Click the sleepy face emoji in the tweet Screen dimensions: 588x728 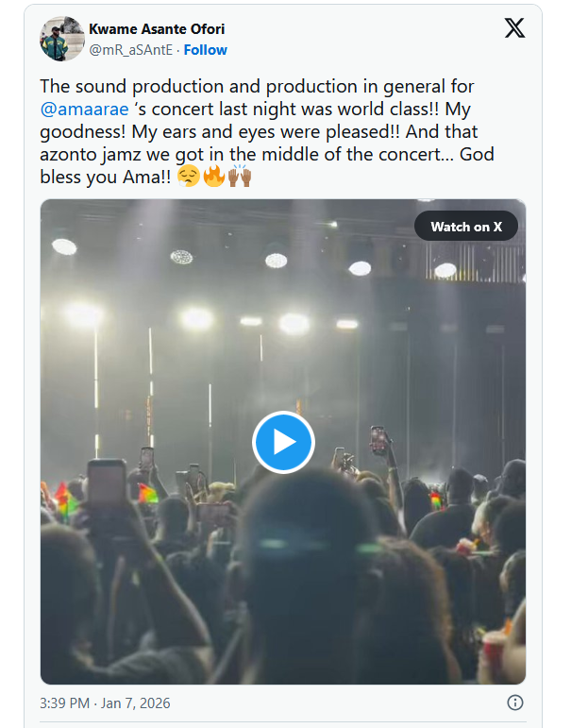[x=188, y=177]
